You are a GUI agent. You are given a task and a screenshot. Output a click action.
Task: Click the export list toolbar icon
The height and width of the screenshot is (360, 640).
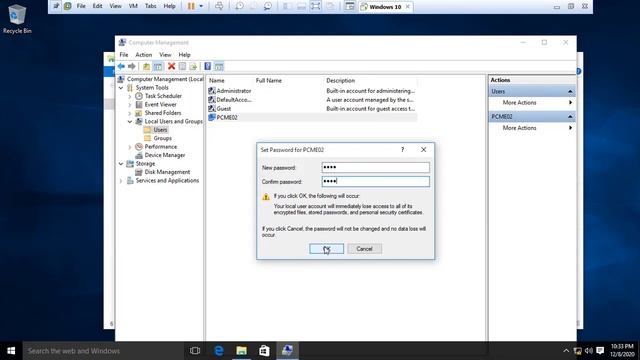(193, 66)
